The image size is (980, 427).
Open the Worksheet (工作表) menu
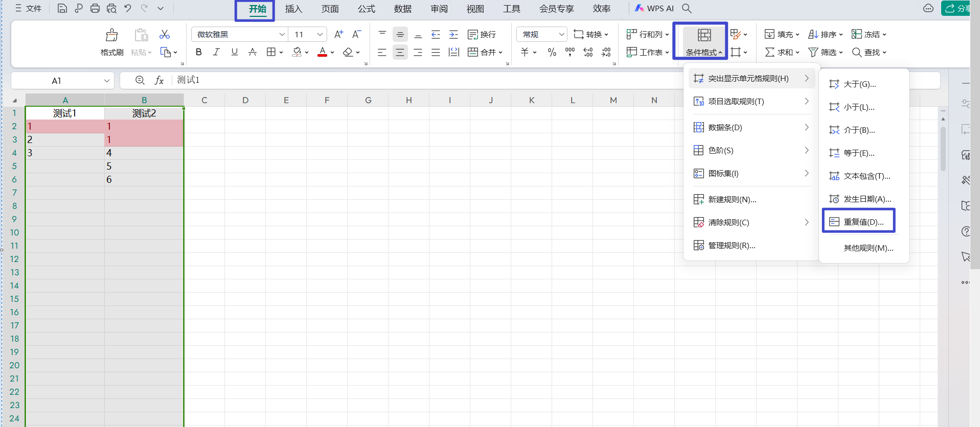point(648,52)
